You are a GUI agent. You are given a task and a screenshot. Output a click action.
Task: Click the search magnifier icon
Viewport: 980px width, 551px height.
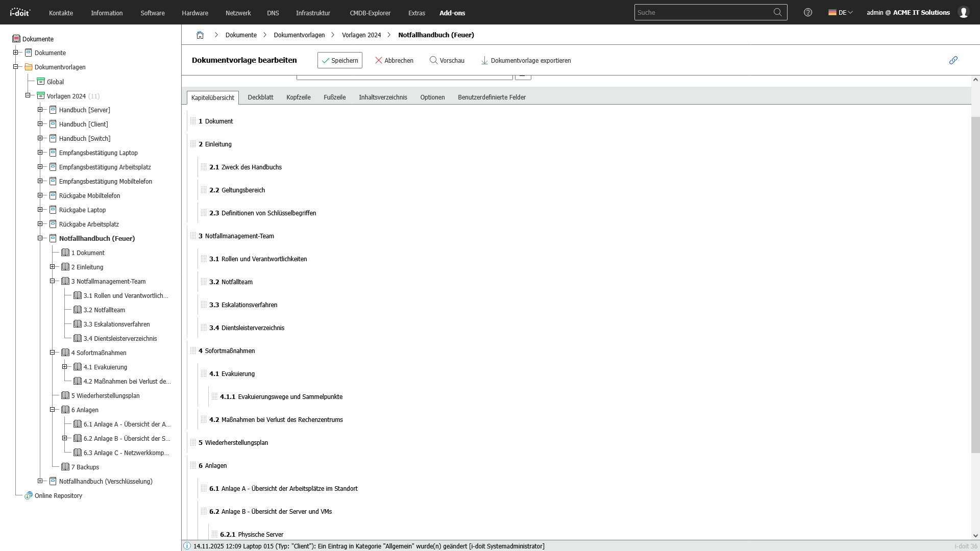(777, 12)
